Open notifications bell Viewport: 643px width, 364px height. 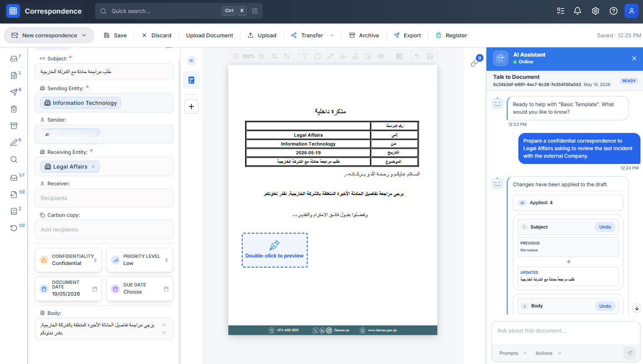[578, 11]
